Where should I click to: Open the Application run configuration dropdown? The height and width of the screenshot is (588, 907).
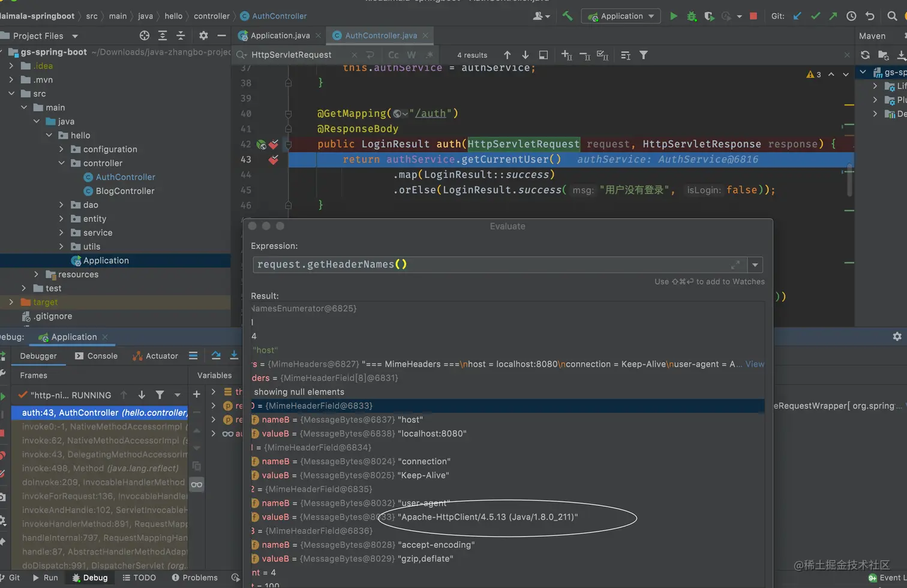click(621, 16)
